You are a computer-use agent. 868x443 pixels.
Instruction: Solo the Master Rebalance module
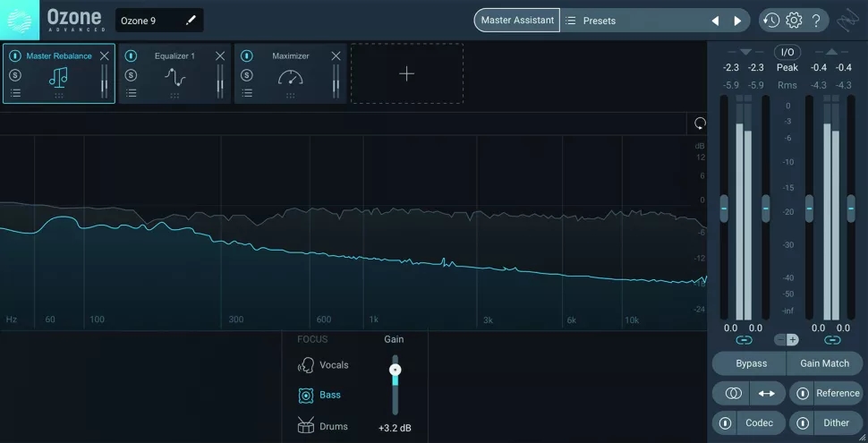tap(15, 75)
